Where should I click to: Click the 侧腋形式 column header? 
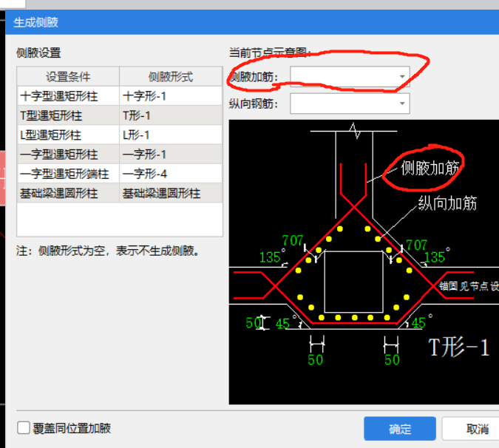(171, 76)
